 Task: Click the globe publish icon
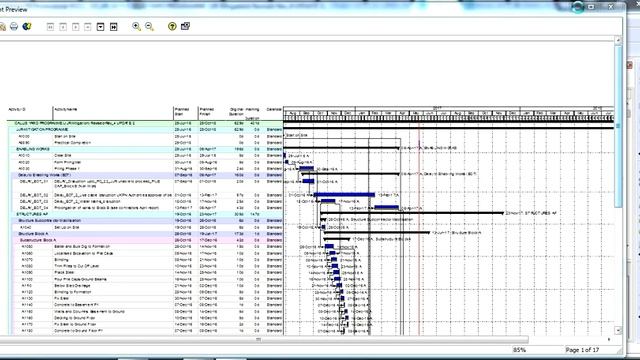click(x=27, y=27)
